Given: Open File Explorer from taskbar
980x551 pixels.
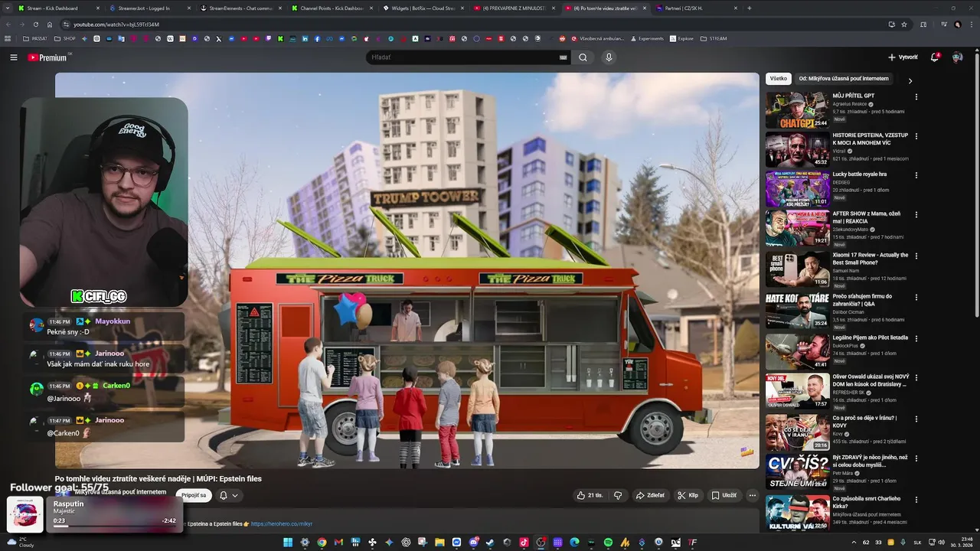Looking at the screenshot, I should pyautogui.click(x=439, y=543).
